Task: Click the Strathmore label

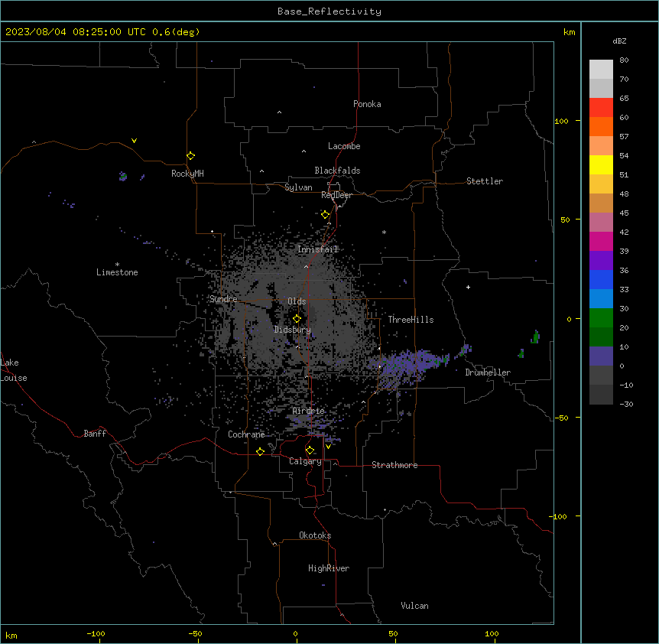Action: click(394, 465)
